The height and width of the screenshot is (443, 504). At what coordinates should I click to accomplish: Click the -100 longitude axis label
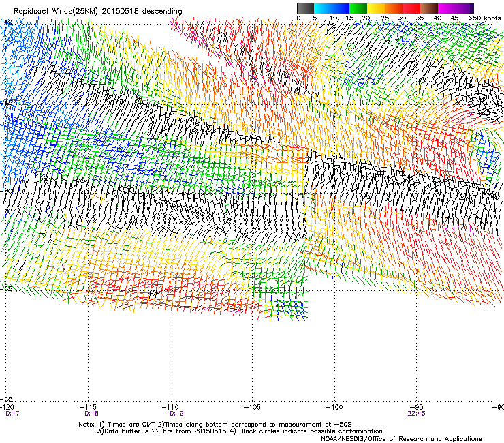(x=334, y=407)
